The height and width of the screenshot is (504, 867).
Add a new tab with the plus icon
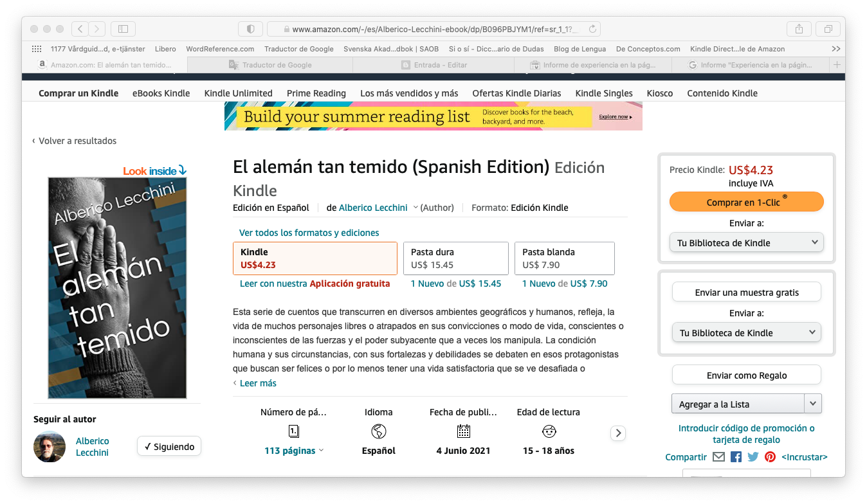point(837,65)
